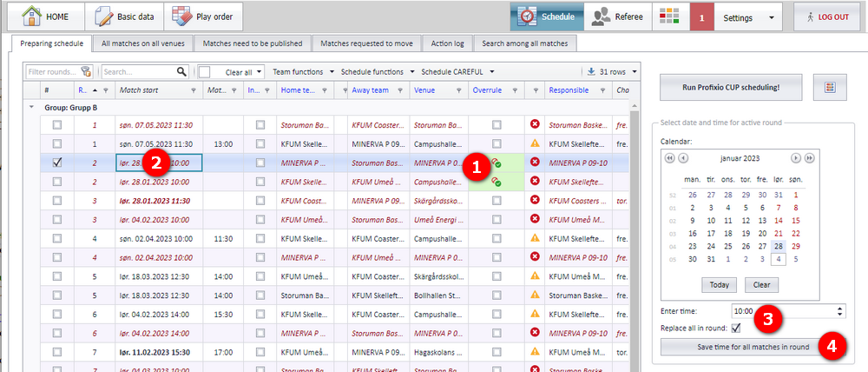Click warning icon in the 11:30 Campushallen round 4 row
This screenshot has height=372, width=868.
535,238
